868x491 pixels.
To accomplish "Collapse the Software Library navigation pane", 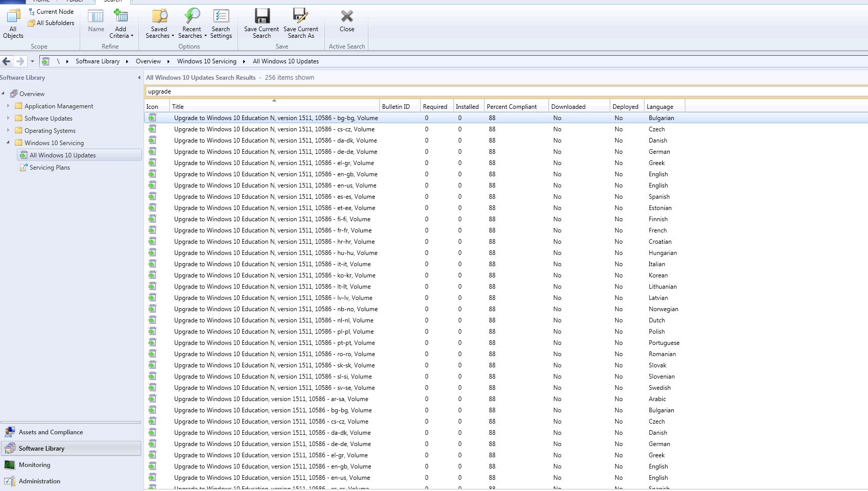I will pos(139,78).
